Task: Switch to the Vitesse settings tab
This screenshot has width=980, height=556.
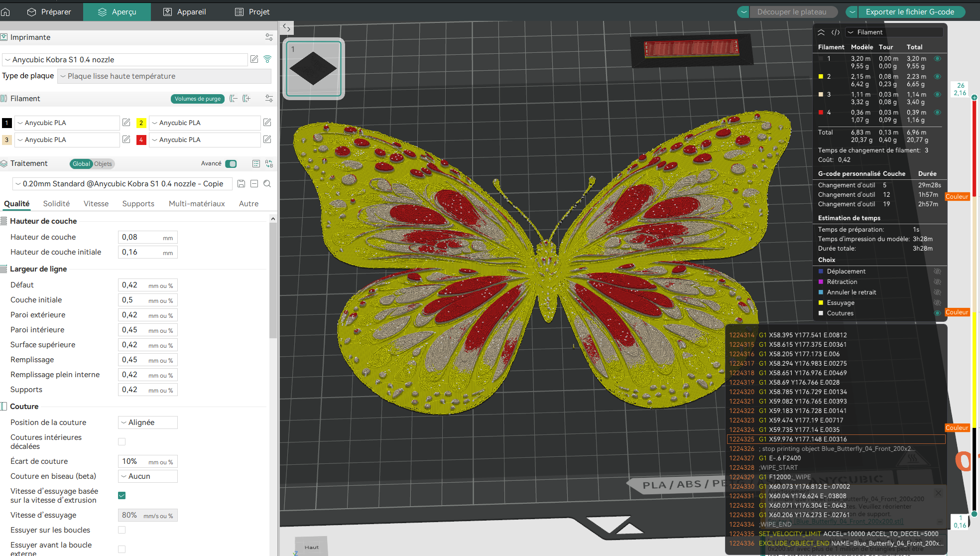Action: tap(96, 204)
